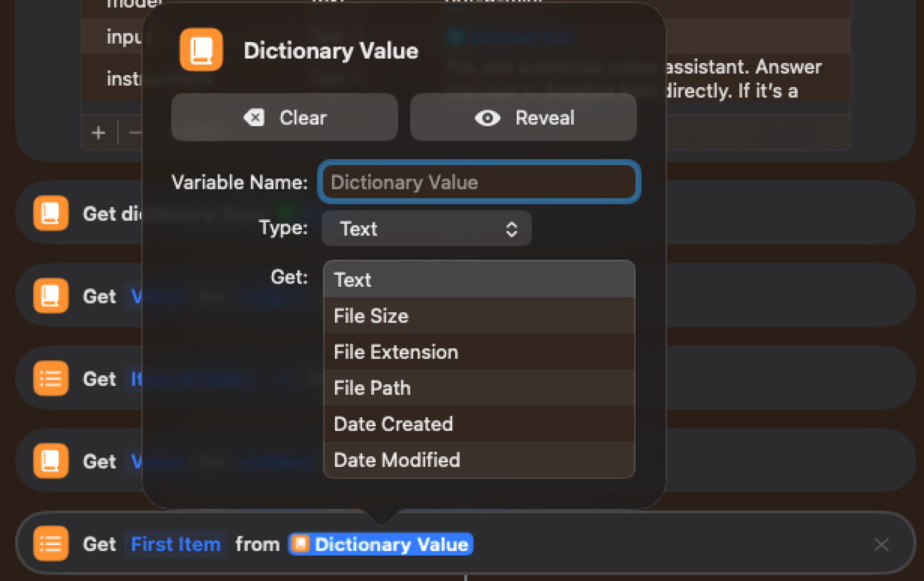Pick Date Created in the Get list
924x581 pixels.
pos(479,424)
